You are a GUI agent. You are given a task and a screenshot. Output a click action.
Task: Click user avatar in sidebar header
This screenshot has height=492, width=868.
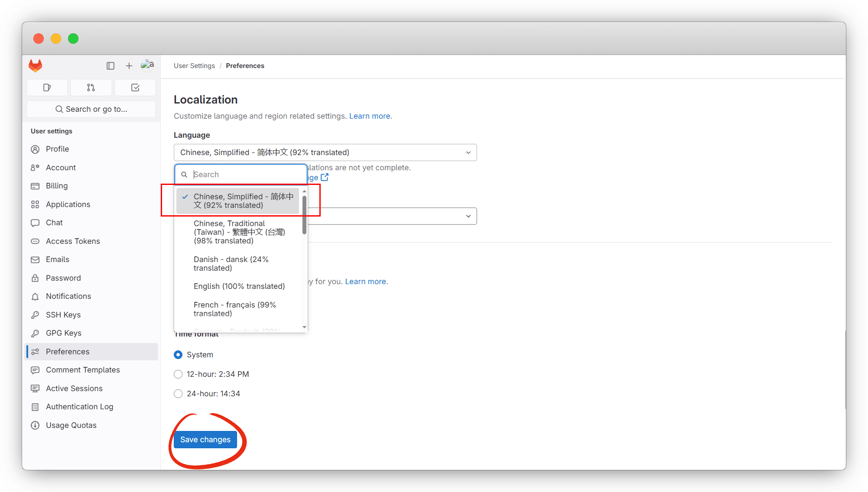tap(147, 65)
